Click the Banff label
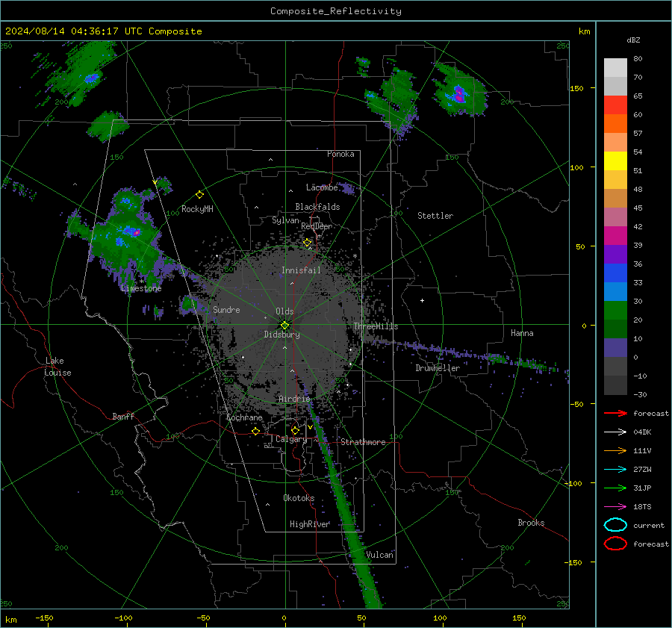672x628 pixels. [x=123, y=417]
